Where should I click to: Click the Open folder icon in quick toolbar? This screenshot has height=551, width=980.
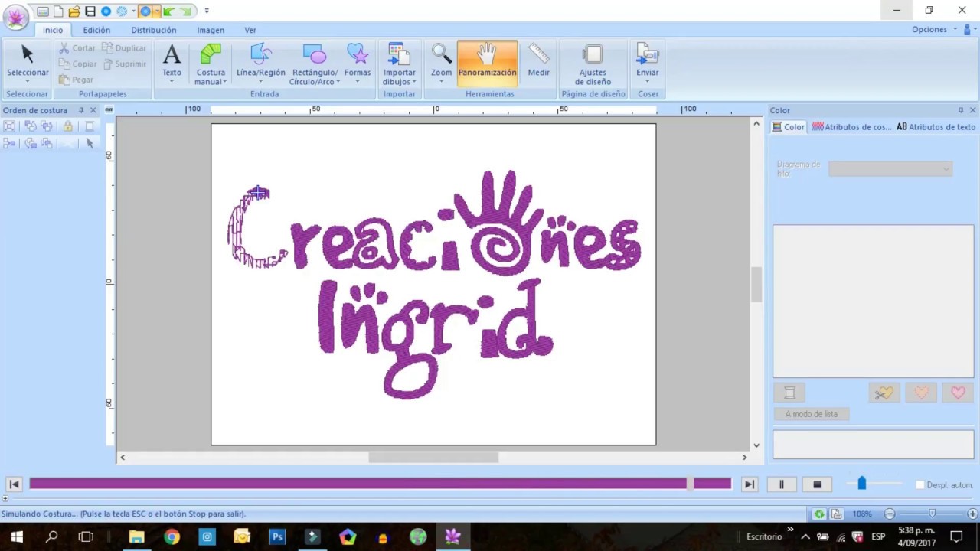[x=74, y=11]
